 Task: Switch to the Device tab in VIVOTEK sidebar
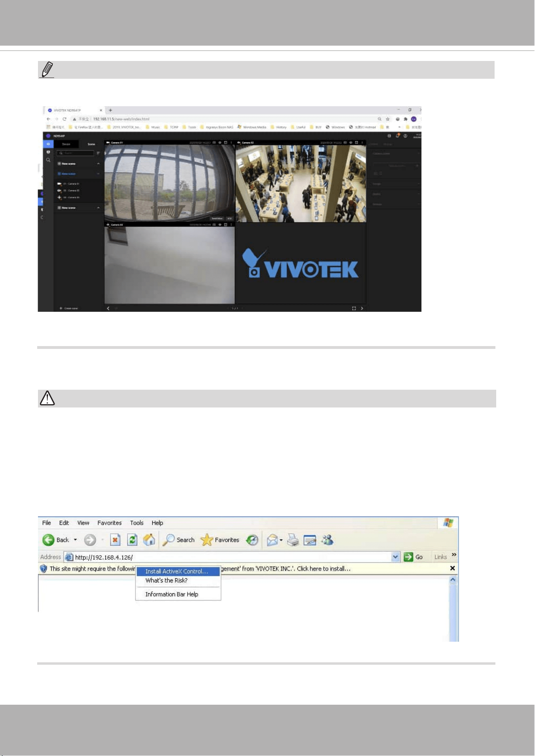click(x=66, y=144)
